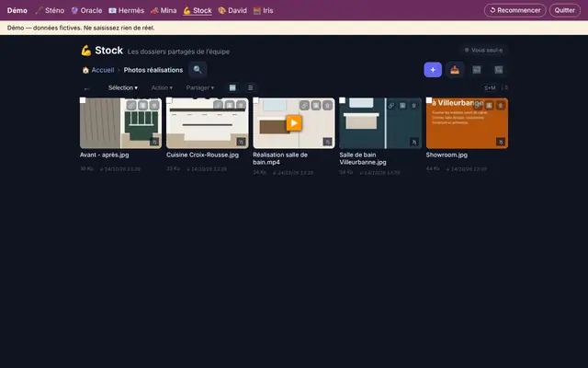Click the Photos réalisations breadcrumb text
This screenshot has width=588, height=368.
click(153, 70)
